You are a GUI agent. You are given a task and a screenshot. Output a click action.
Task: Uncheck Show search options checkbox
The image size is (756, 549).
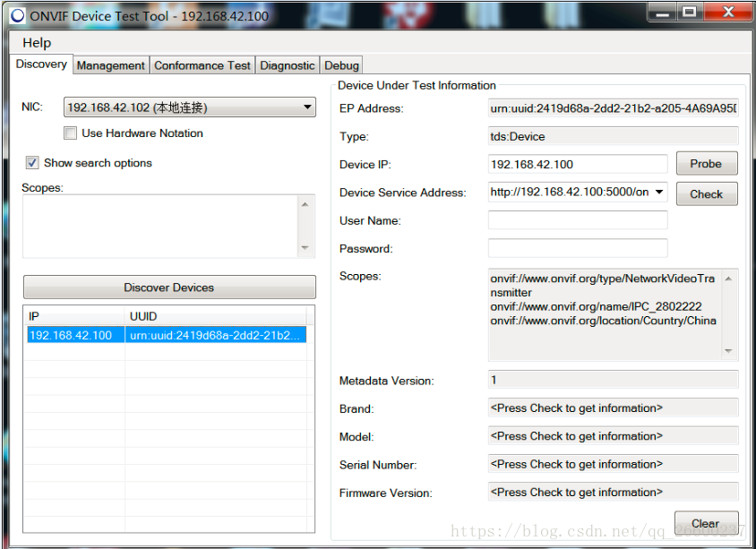click(x=32, y=163)
